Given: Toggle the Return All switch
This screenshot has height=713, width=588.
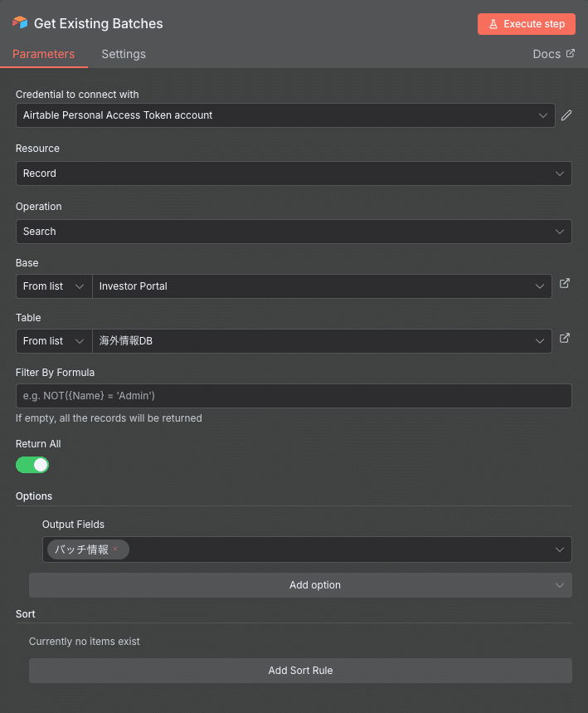Looking at the screenshot, I should [x=32, y=465].
